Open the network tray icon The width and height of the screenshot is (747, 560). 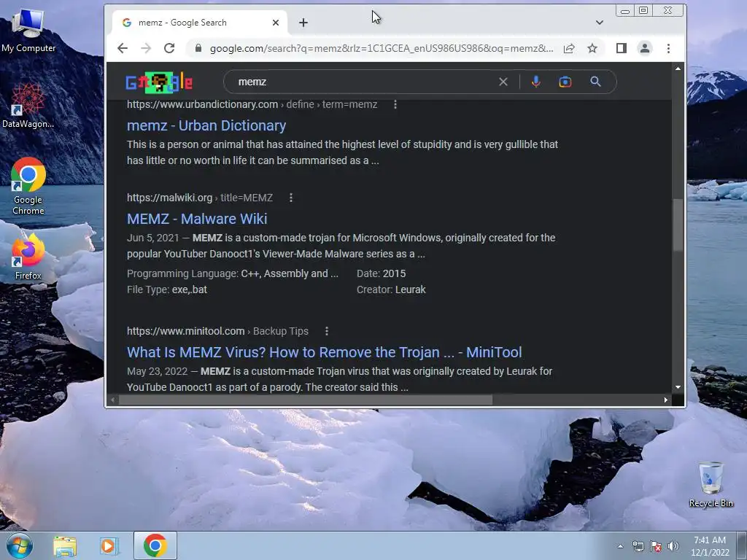(638, 546)
